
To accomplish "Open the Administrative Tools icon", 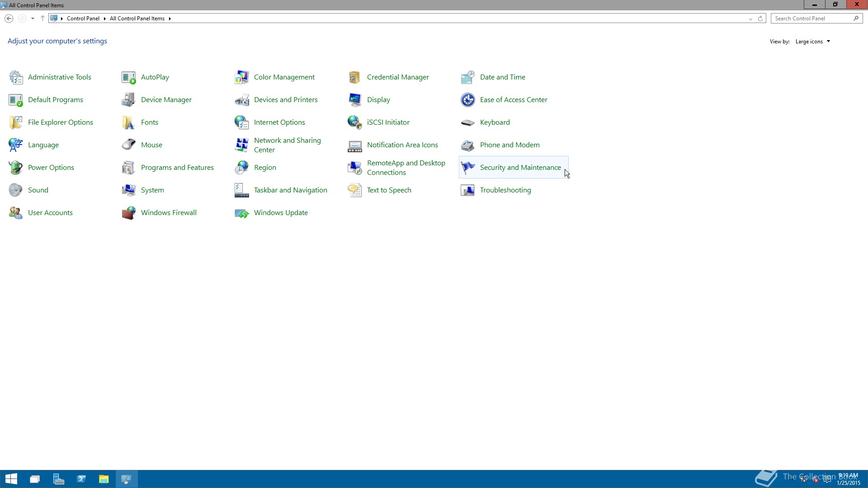I will [x=16, y=77].
